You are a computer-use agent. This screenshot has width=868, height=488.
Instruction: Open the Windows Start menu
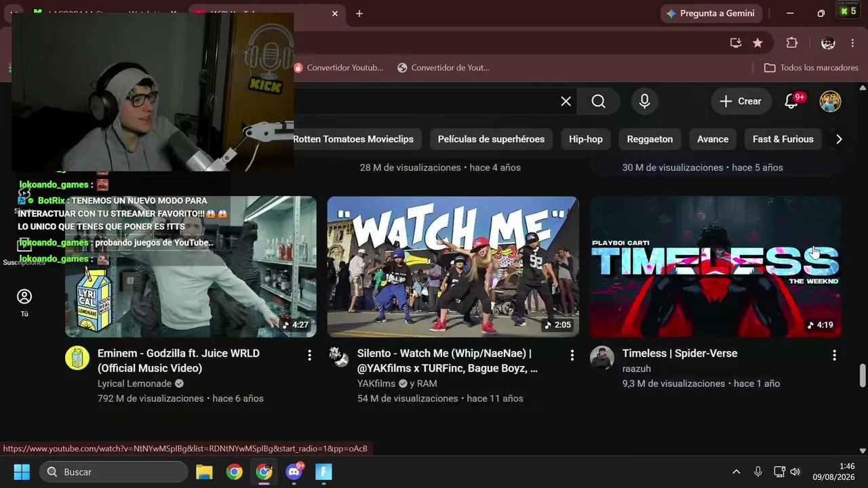tap(22, 472)
